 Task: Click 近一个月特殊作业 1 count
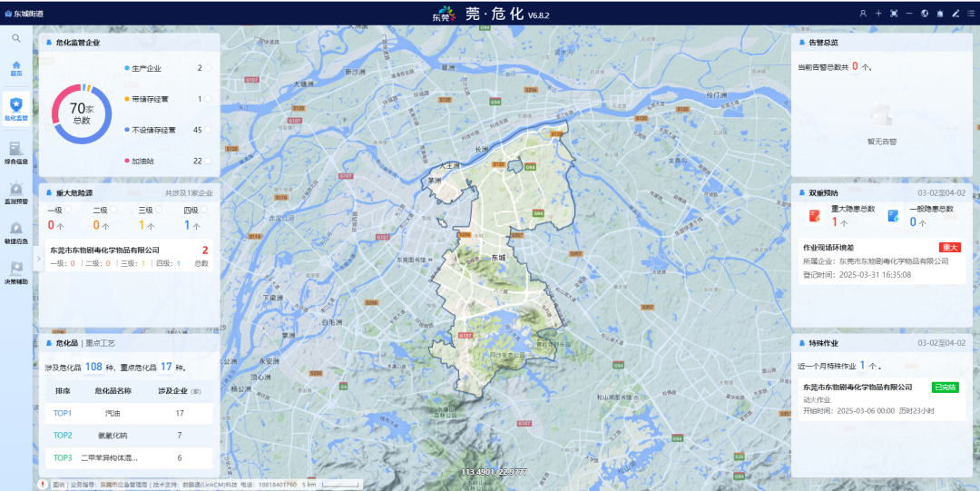[863, 365]
